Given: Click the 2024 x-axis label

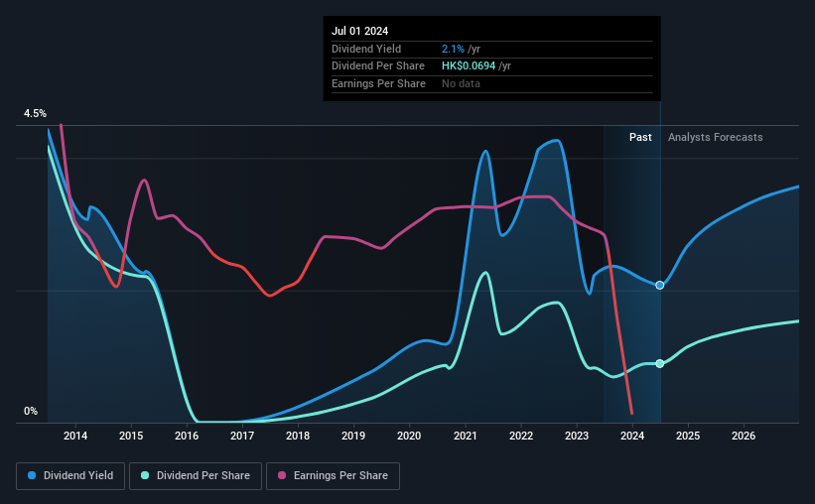Looking at the screenshot, I should click(632, 436).
